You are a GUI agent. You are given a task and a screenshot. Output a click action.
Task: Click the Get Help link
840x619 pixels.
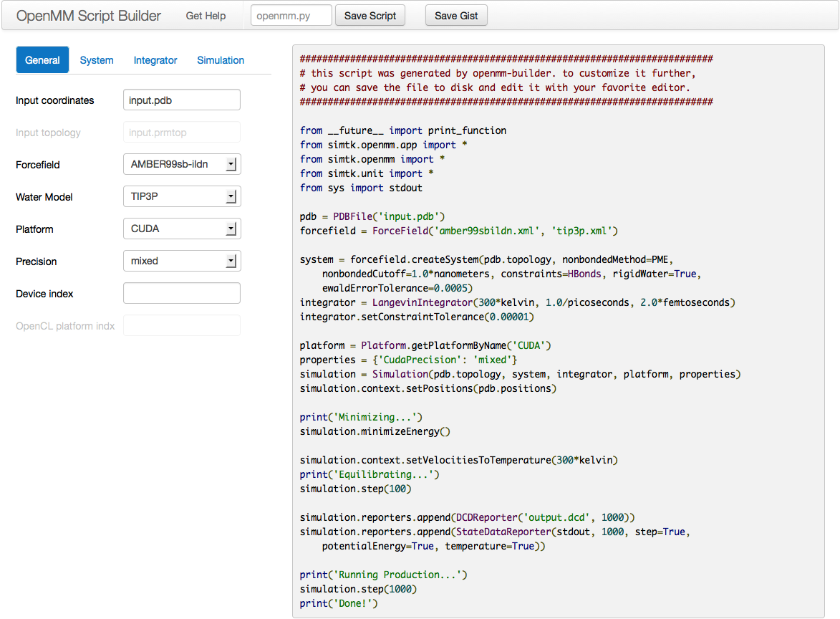tap(206, 16)
